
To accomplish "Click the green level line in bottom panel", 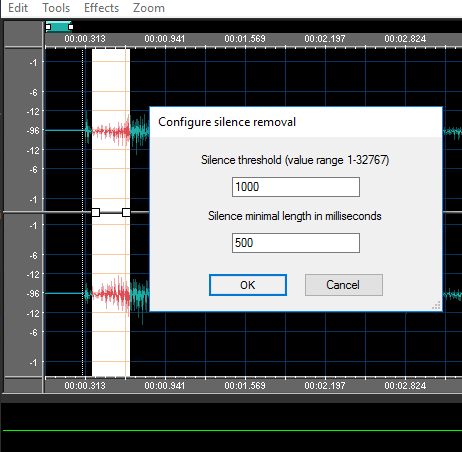I will pyautogui.click(x=232, y=430).
